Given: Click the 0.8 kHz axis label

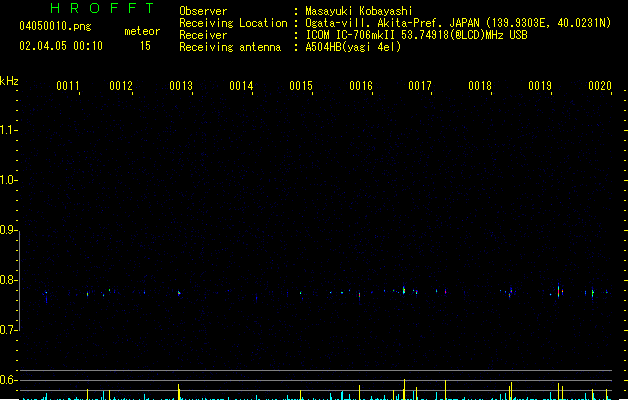Looking at the screenshot, I should tap(7, 280).
